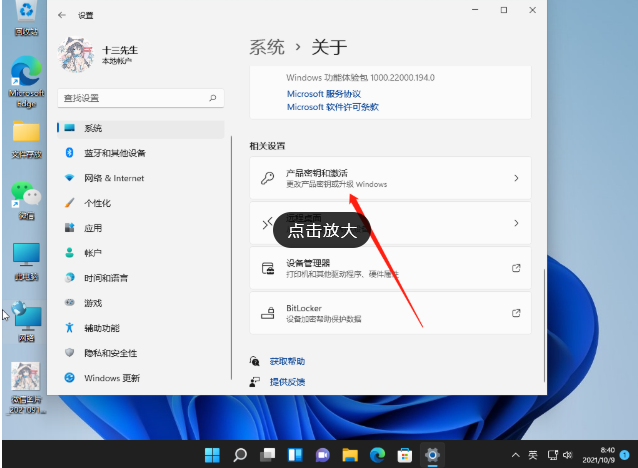
Task: Click 获取帮助 link
Action: (x=287, y=361)
